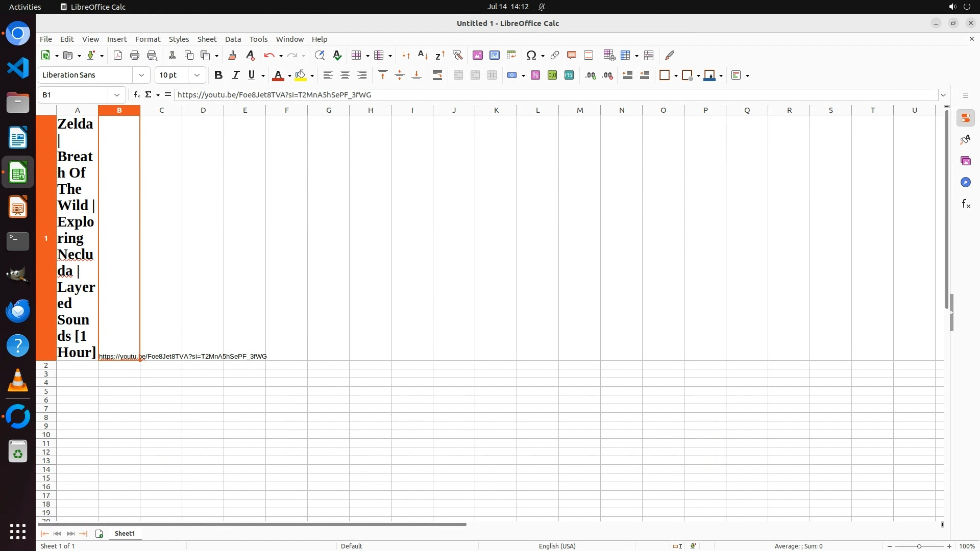
Task: Open the sidebar Navigator panel
Action: (x=966, y=183)
